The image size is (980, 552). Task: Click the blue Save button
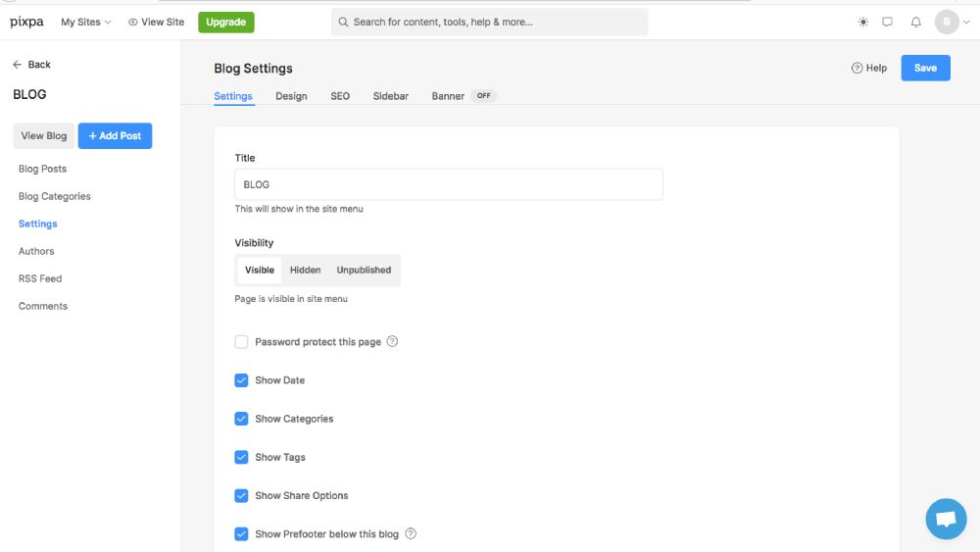click(925, 69)
